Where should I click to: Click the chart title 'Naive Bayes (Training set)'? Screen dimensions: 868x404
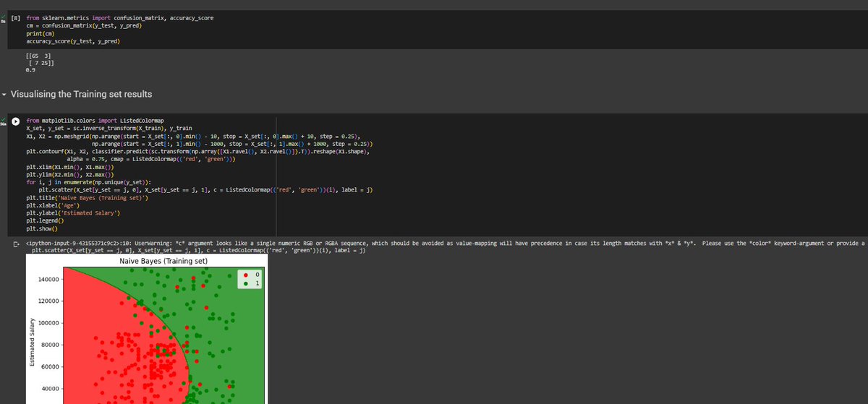[163, 261]
